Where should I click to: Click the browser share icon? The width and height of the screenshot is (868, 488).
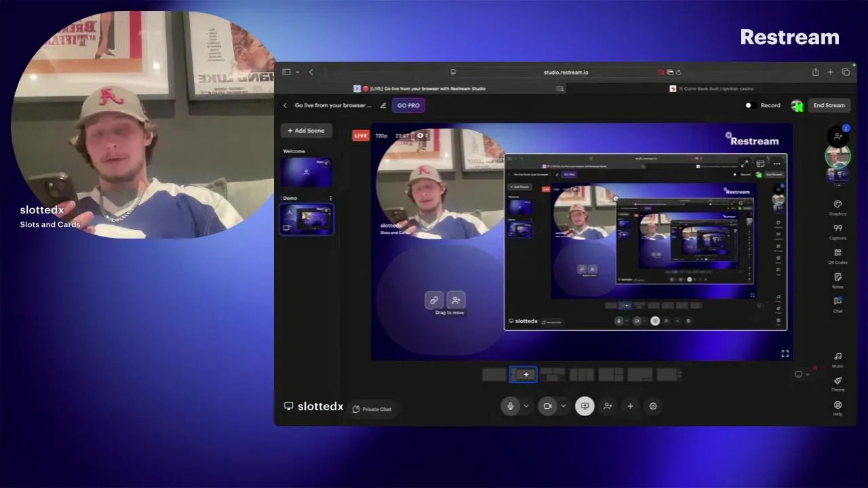pyautogui.click(x=815, y=72)
